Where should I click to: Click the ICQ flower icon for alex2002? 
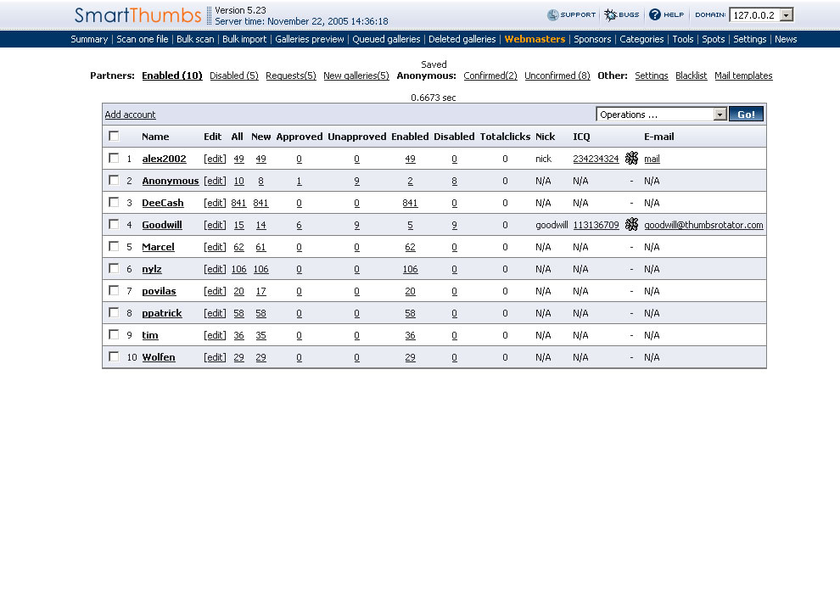(x=631, y=158)
